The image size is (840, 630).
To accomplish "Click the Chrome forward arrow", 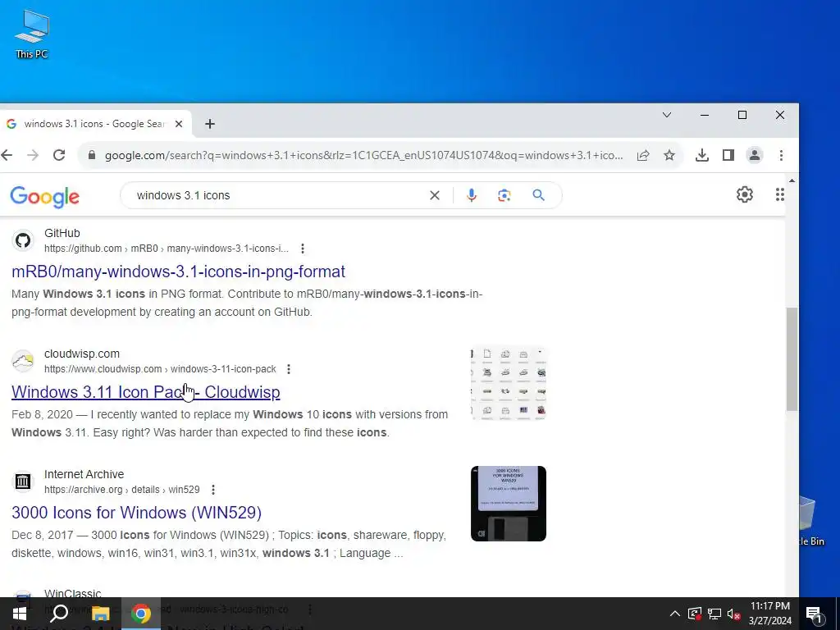I will [x=33, y=155].
